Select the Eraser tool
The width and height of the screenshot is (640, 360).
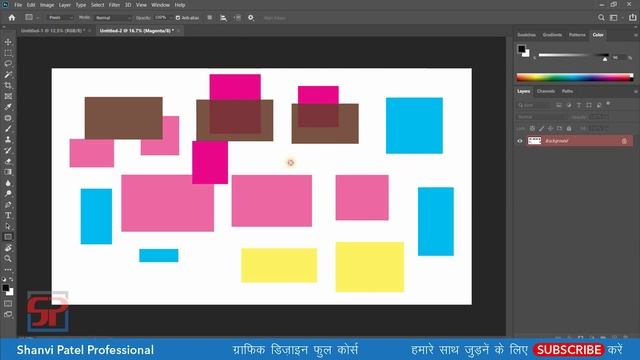pos(8,161)
